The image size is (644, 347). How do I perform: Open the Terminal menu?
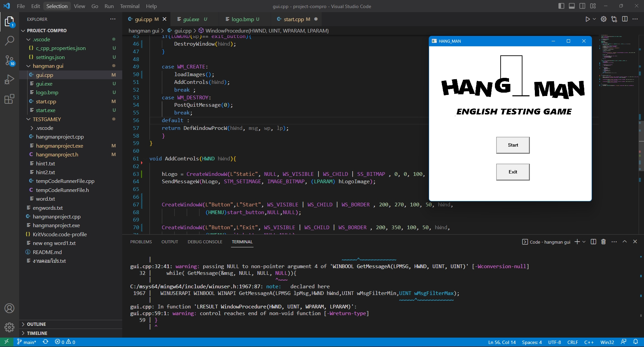pyautogui.click(x=129, y=6)
